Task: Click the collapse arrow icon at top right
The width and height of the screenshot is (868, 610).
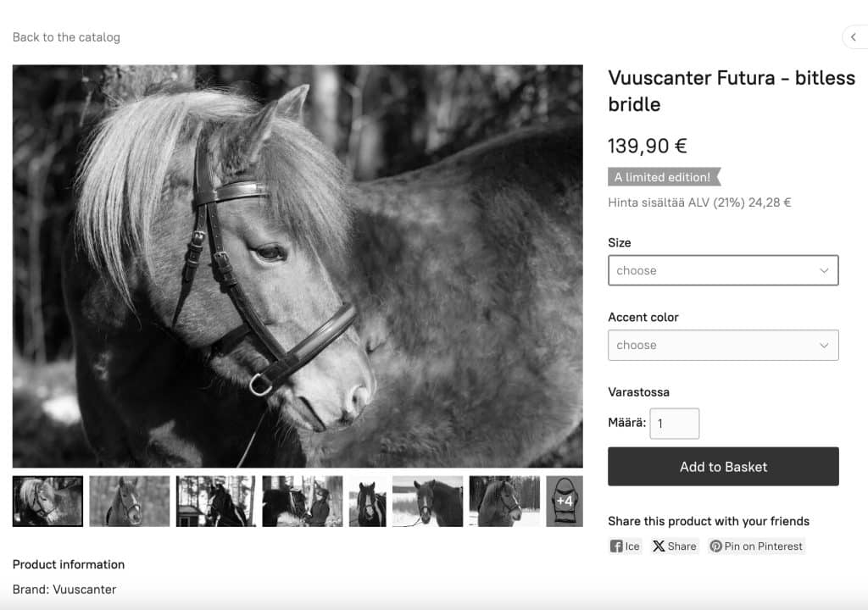Action: (854, 37)
